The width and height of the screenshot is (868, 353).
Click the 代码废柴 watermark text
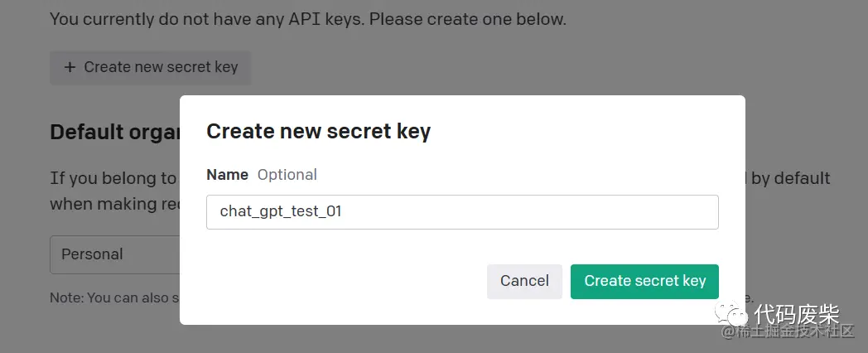(797, 315)
